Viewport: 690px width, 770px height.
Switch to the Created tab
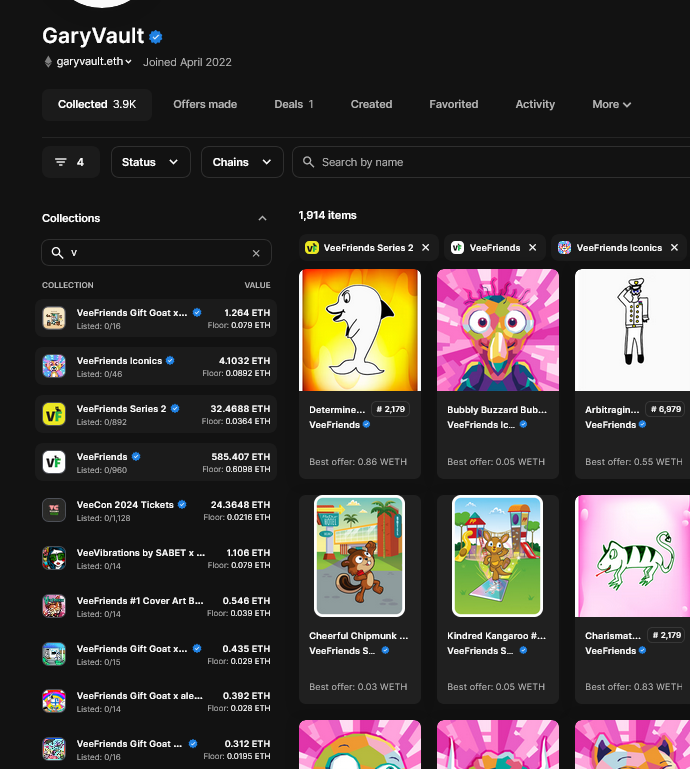tap(371, 105)
